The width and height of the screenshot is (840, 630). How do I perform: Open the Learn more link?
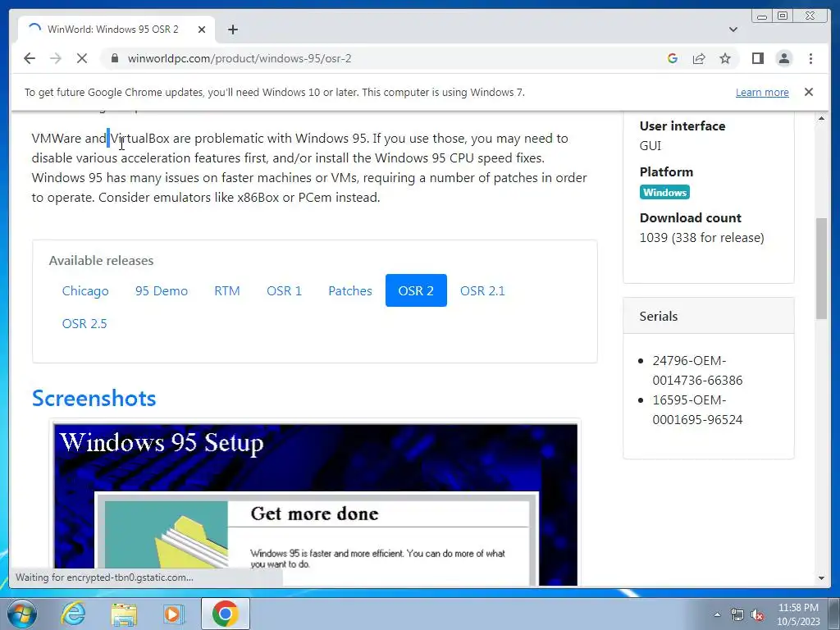pyautogui.click(x=762, y=92)
